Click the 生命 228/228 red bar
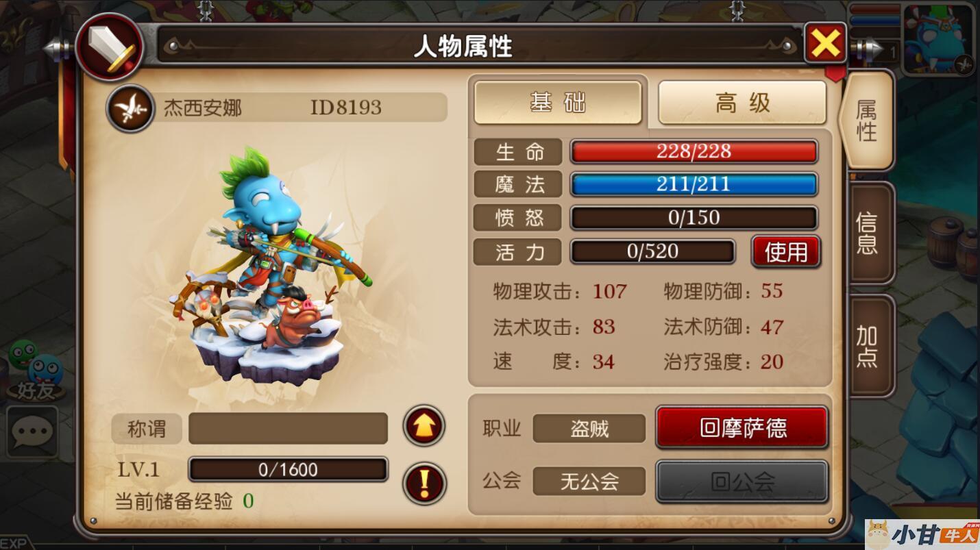Screen dimensions: 980x550 (694, 151)
